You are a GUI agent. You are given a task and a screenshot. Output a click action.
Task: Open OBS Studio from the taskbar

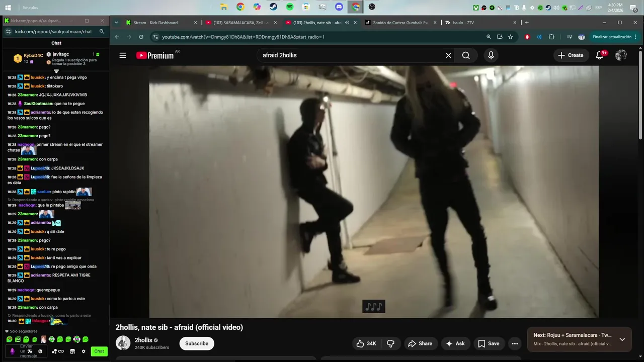pos(372,7)
